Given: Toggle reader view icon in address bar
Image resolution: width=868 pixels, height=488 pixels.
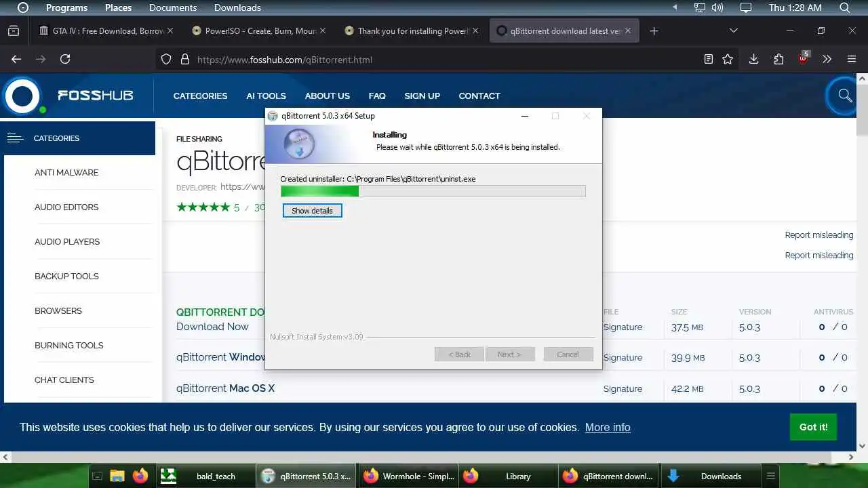Looking at the screenshot, I should (x=709, y=59).
